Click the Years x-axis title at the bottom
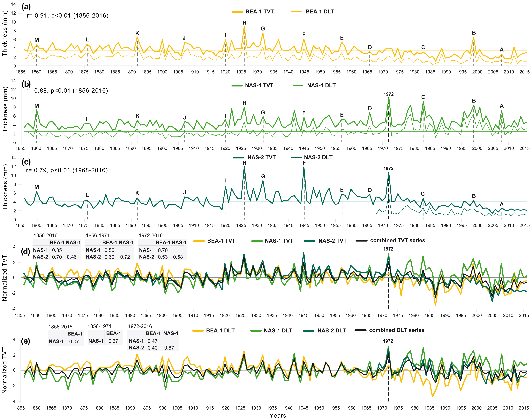Image resolution: width=532 pixels, height=420 pixels. [278, 415]
